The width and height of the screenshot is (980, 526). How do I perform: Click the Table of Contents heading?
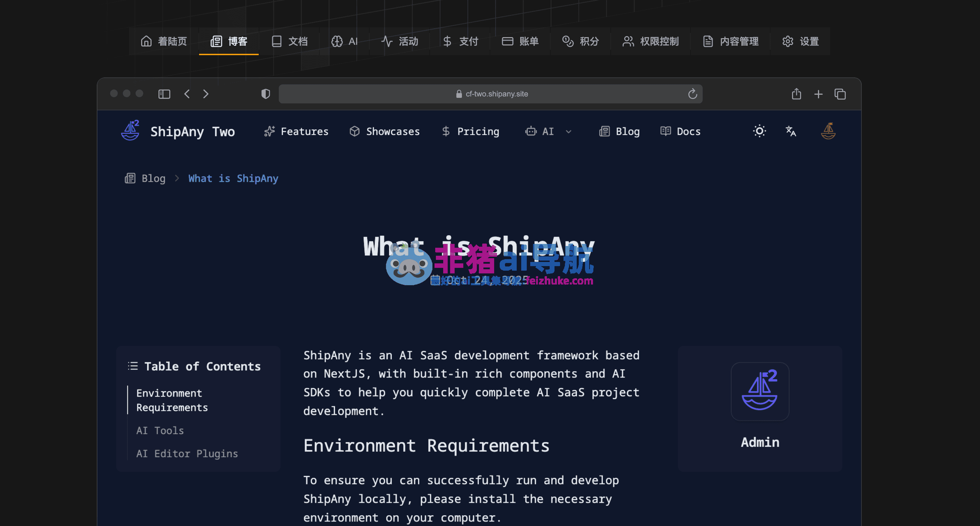click(203, 366)
